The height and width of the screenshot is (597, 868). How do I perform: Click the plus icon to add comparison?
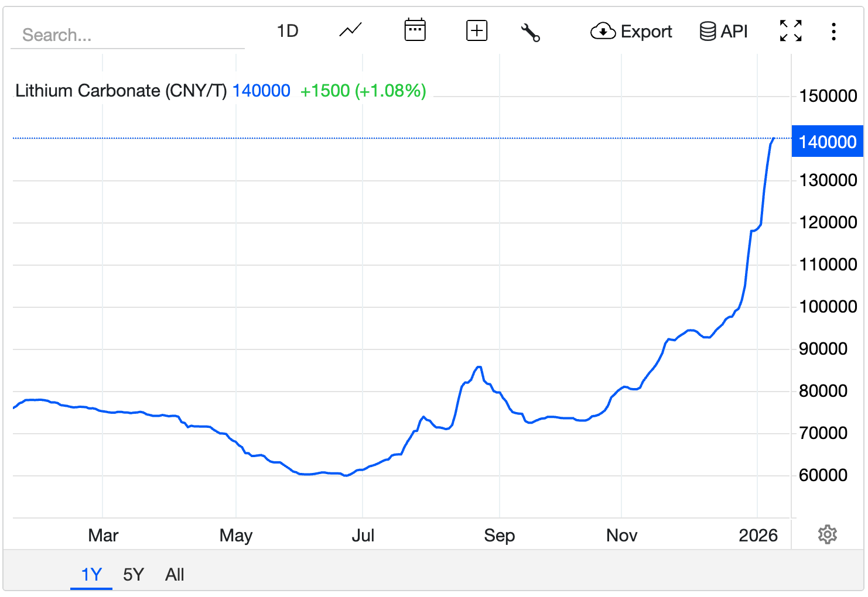pyautogui.click(x=476, y=30)
